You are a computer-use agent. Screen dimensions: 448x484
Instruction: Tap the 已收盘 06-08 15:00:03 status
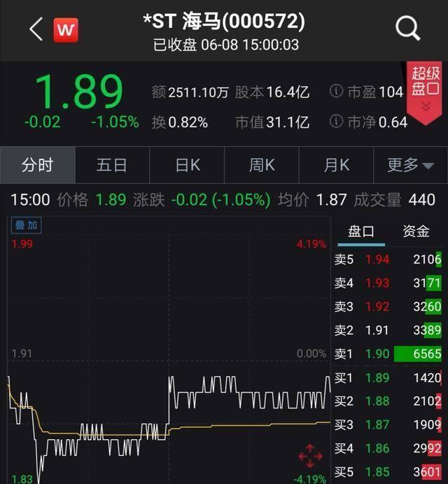point(226,45)
